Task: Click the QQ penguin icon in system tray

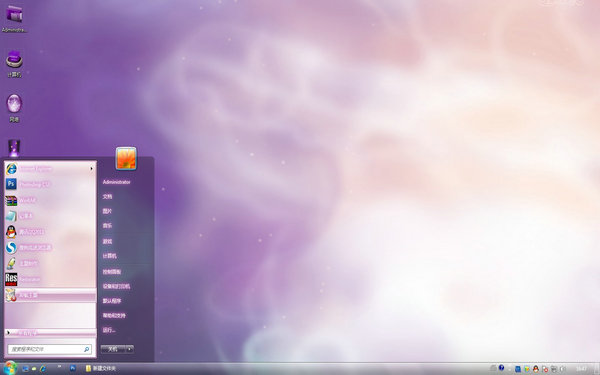Action: point(536,369)
